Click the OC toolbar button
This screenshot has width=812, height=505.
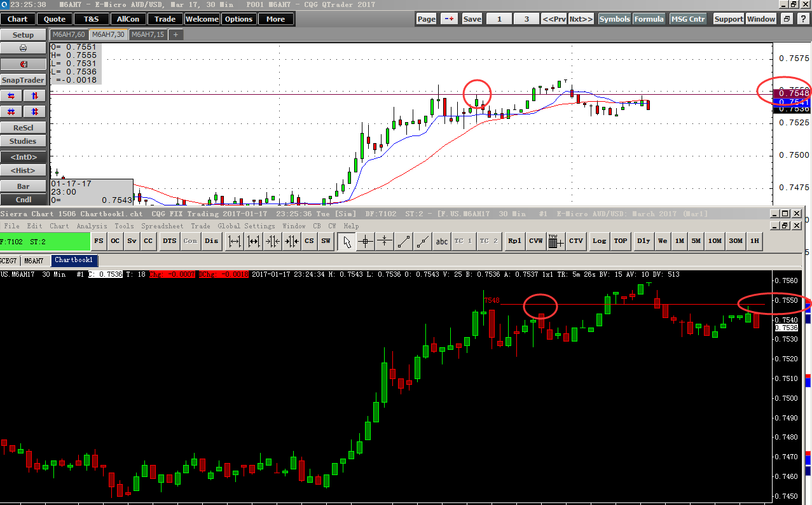pyautogui.click(x=115, y=241)
